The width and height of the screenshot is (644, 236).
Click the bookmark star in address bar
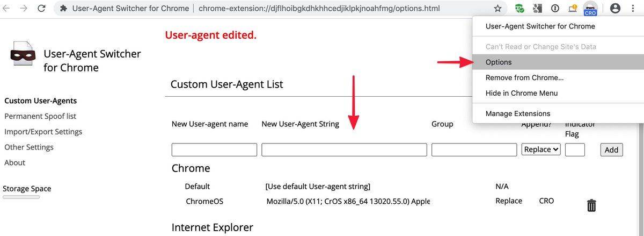(497, 9)
